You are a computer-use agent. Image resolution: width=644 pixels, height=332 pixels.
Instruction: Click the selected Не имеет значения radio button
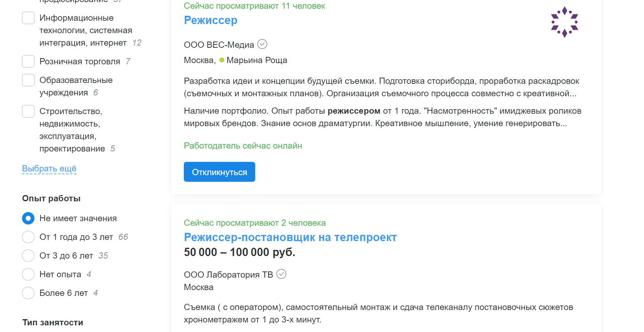click(x=28, y=218)
